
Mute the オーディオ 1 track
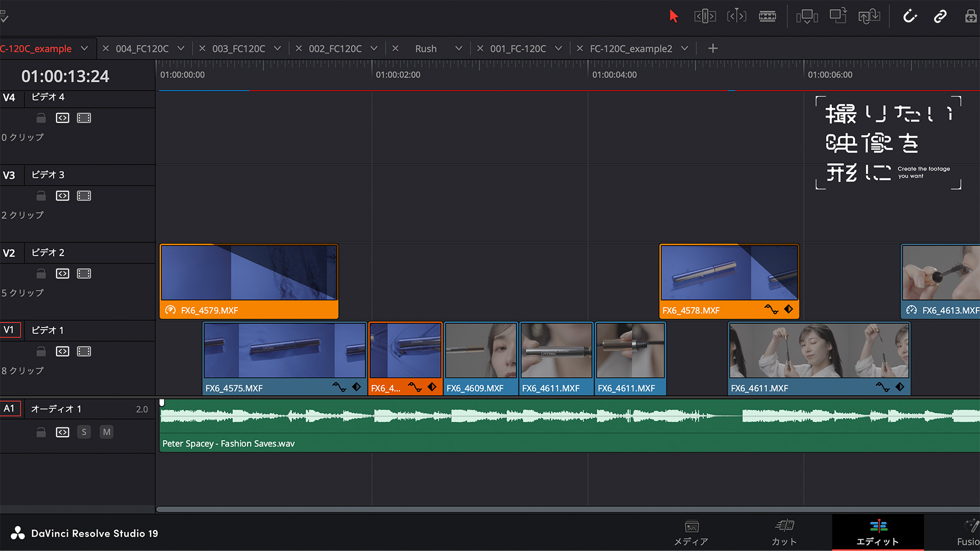pos(106,432)
